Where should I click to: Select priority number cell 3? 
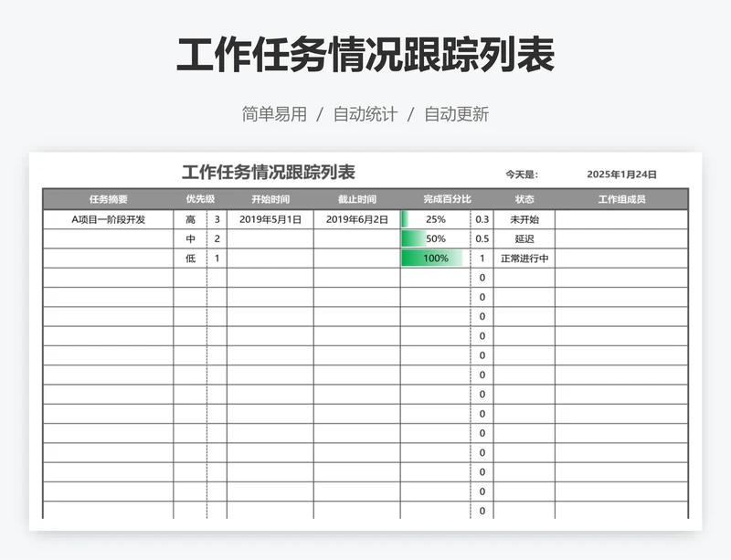coord(217,219)
